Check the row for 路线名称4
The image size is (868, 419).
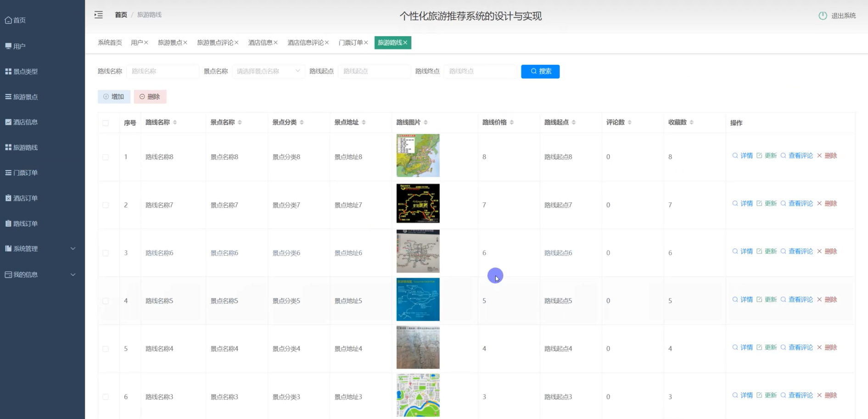(x=106, y=349)
